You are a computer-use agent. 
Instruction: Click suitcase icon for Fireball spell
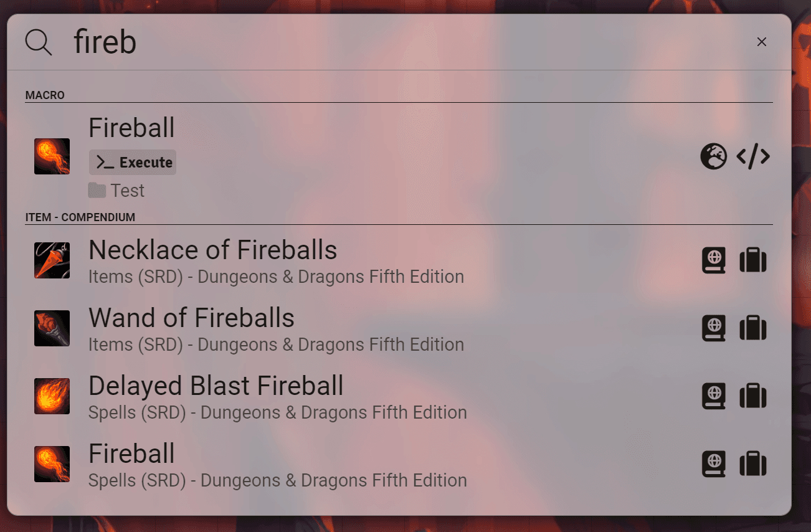pos(753,464)
